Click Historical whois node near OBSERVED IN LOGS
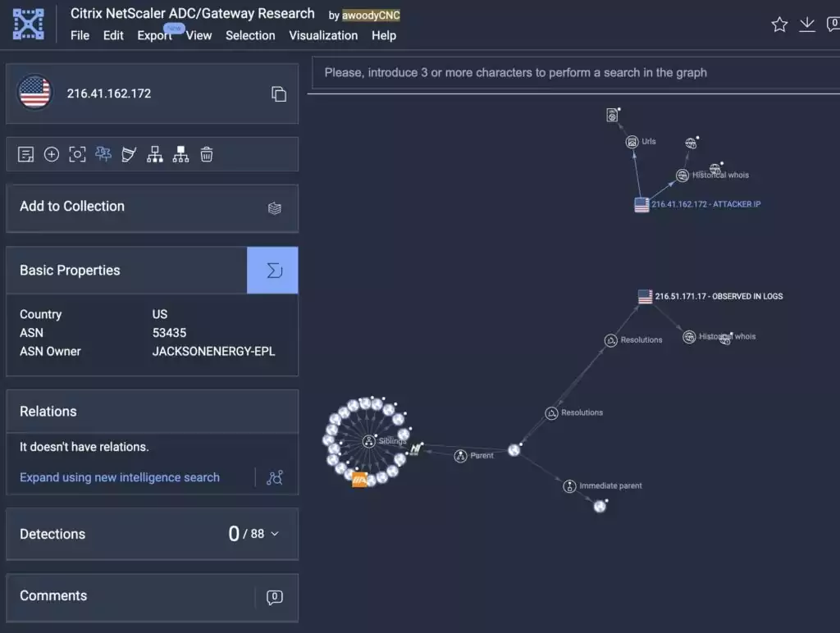Viewport: 840px width, 633px height. tap(689, 337)
